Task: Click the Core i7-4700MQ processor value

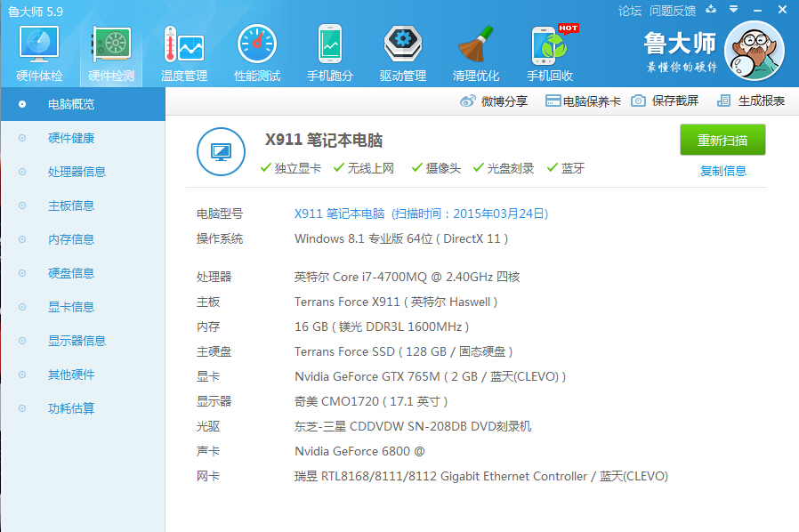Action: [408, 277]
